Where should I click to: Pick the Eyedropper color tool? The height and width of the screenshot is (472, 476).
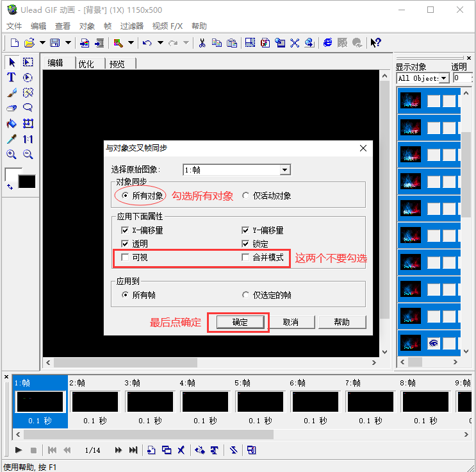(x=12, y=139)
